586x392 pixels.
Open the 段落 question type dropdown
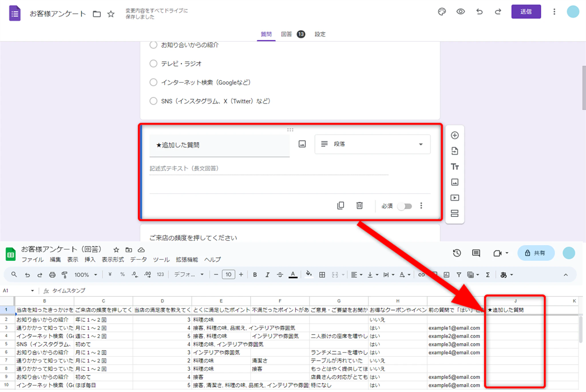372,144
